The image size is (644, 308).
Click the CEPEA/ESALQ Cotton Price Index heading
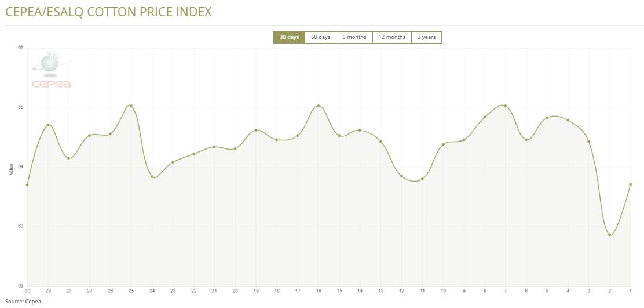click(108, 12)
